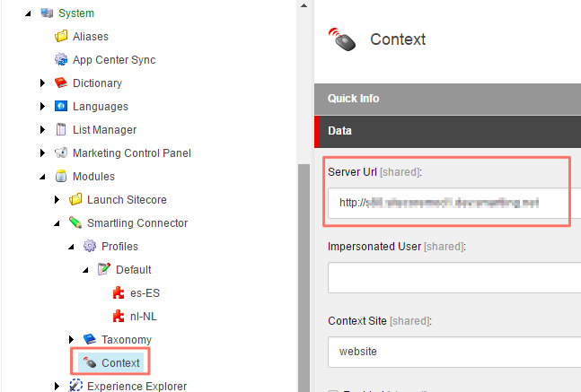Screen dimensions: 581x392
Task: Expand the Taxonomy tree node
Action: pyautogui.click(x=71, y=340)
